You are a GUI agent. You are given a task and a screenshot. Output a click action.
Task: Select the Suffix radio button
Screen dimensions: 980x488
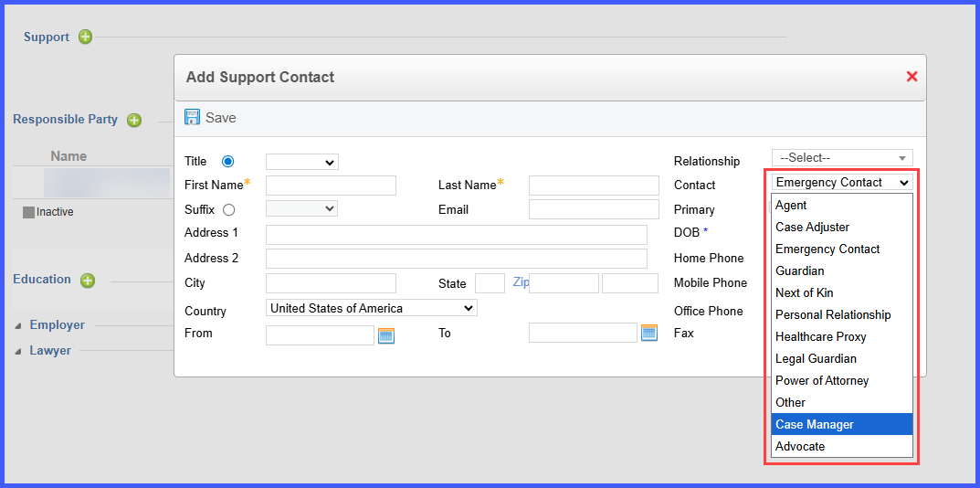pyautogui.click(x=228, y=209)
